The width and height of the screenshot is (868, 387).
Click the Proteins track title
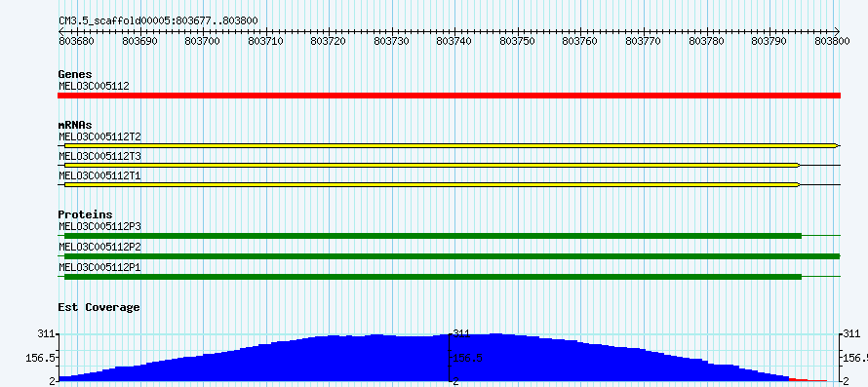pyautogui.click(x=85, y=214)
